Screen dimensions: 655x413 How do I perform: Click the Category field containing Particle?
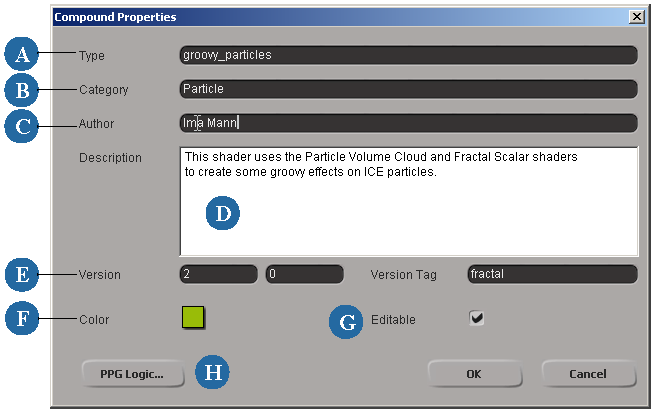point(409,89)
